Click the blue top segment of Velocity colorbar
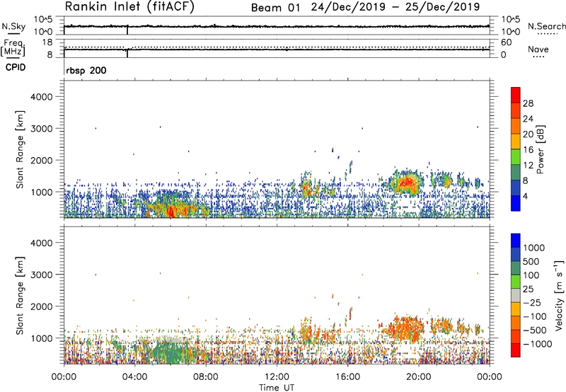The image size is (566, 392). [516, 241]
